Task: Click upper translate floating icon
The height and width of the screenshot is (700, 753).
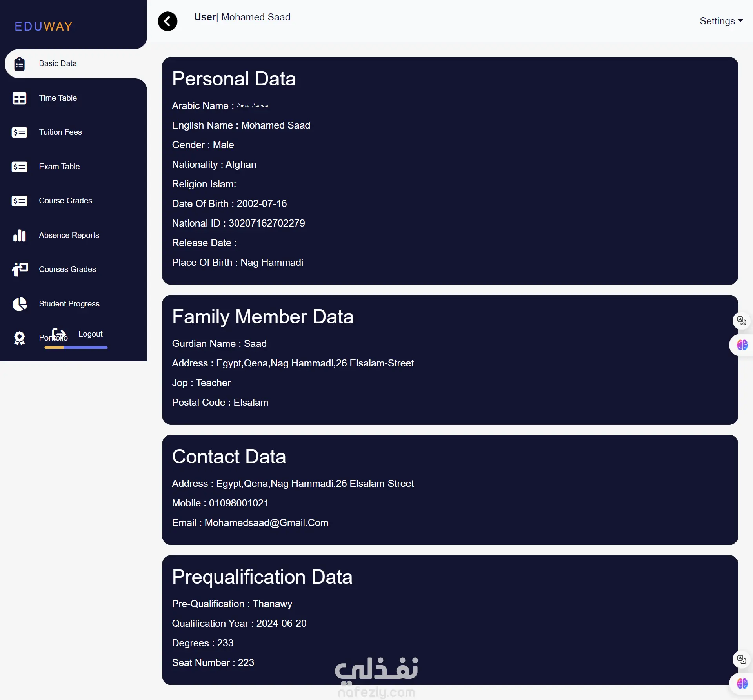Action: pos(741,321)
